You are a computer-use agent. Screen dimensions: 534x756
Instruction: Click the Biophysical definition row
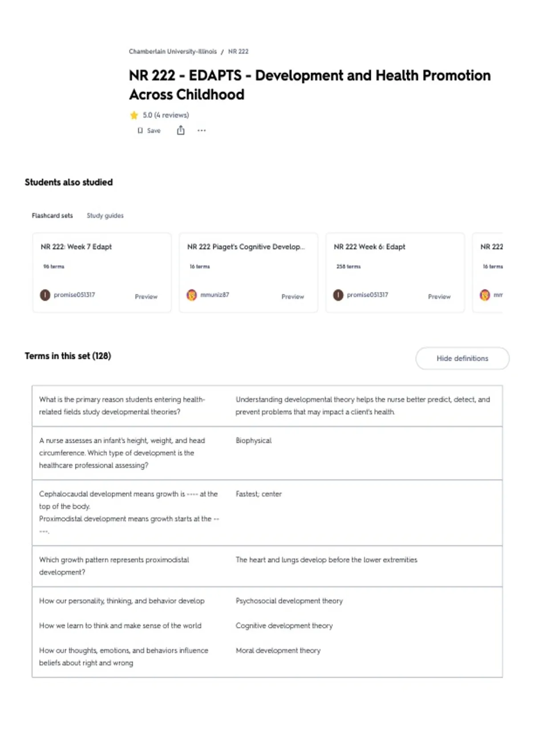pyautogui.click(x=267, y=453)
